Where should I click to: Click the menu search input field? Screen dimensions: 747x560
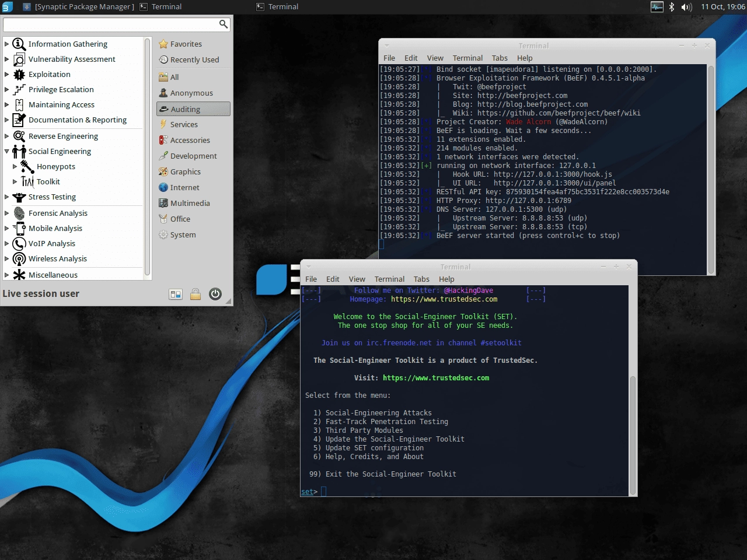(x=117, y=24)
